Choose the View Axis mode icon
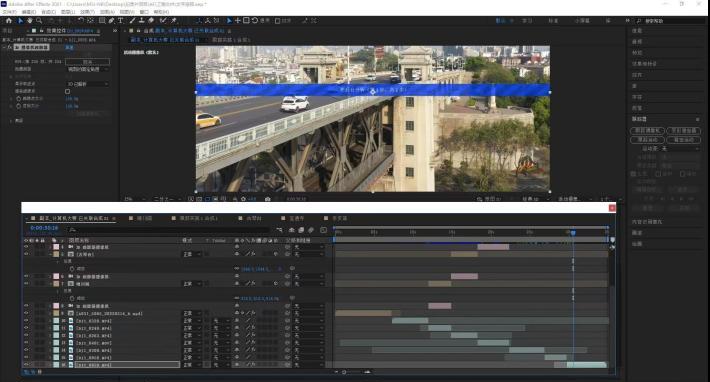Screen dimensions: 710x382 [216, 20]
